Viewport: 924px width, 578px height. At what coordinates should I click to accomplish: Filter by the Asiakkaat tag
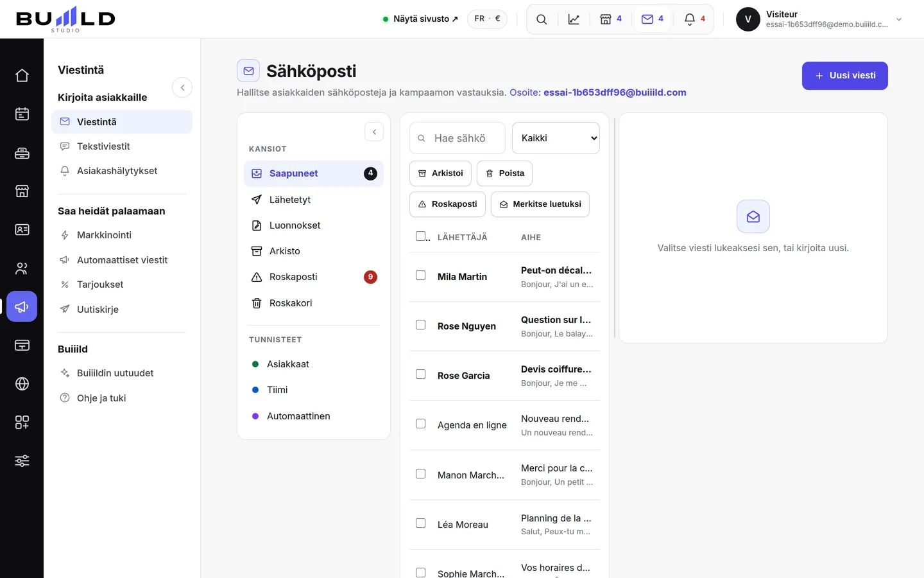coord(314,364)
